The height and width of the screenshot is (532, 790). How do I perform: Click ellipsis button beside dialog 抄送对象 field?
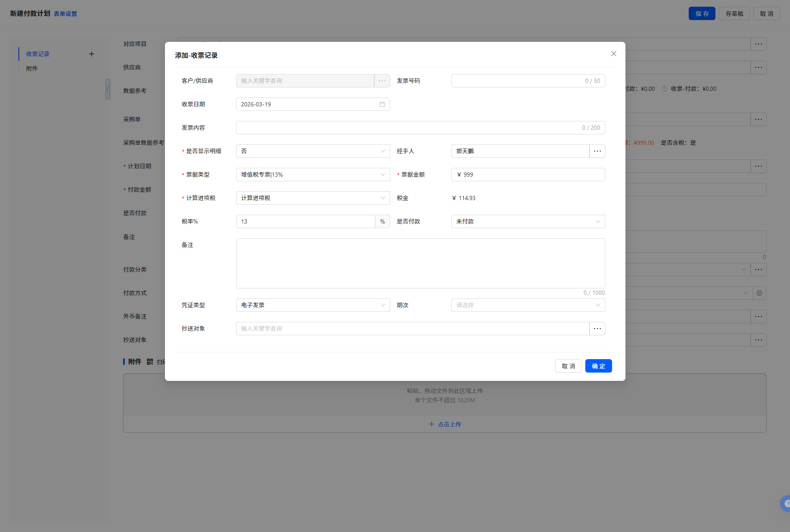tap(597, 329)
